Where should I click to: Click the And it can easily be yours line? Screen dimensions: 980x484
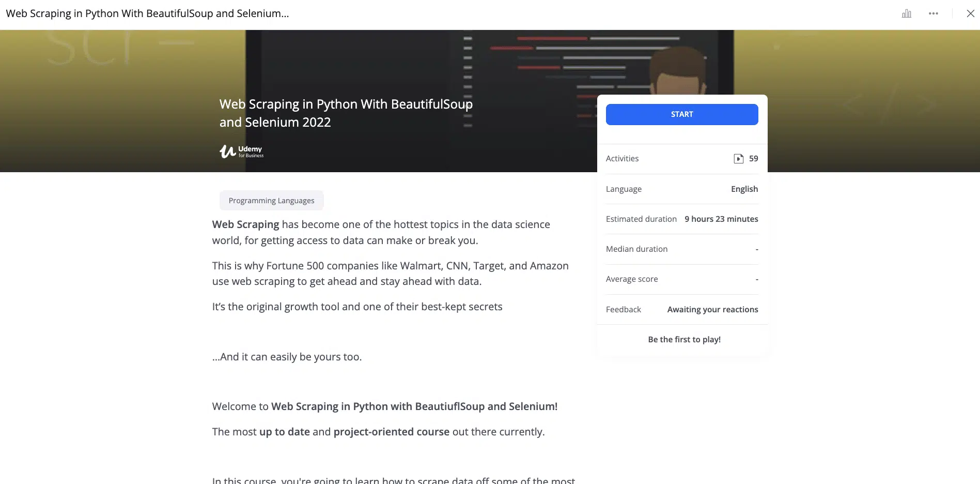coord(287,357)
